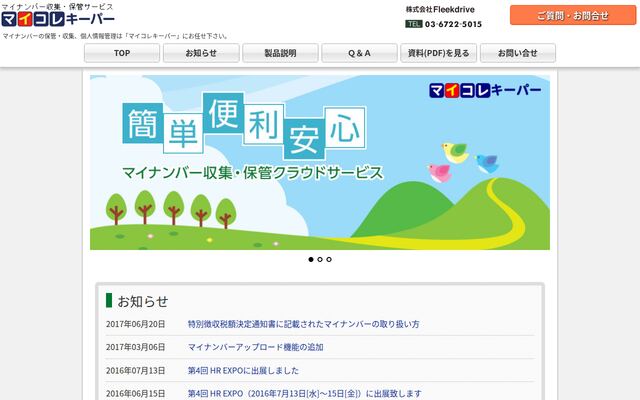Click the main banner slideshow image

[320, 162]
